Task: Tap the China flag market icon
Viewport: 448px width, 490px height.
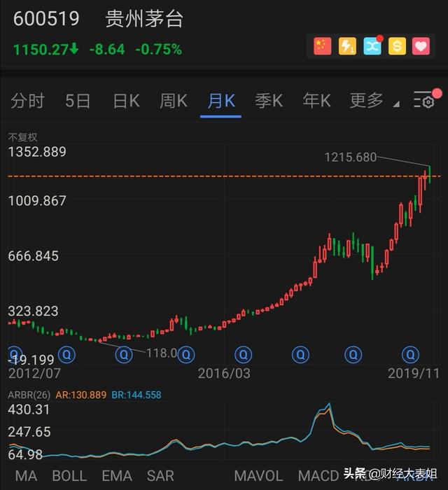Action: [322, 46]
